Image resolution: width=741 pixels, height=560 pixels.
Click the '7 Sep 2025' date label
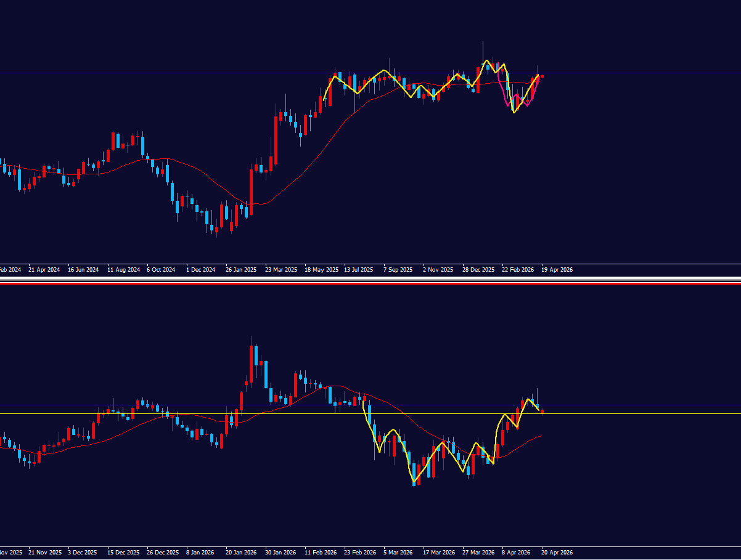(398, 270)
